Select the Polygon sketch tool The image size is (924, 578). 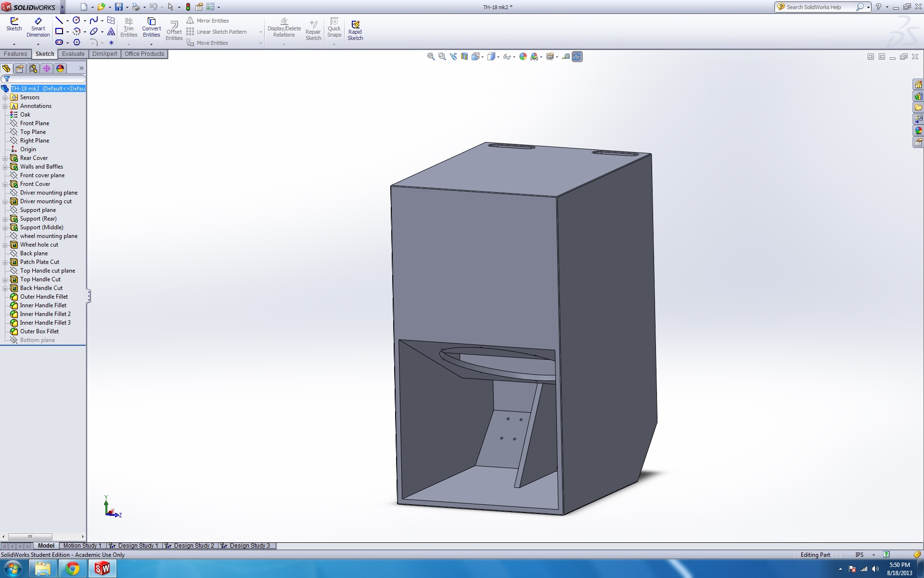pyautogui.click(x=77, y=42)
